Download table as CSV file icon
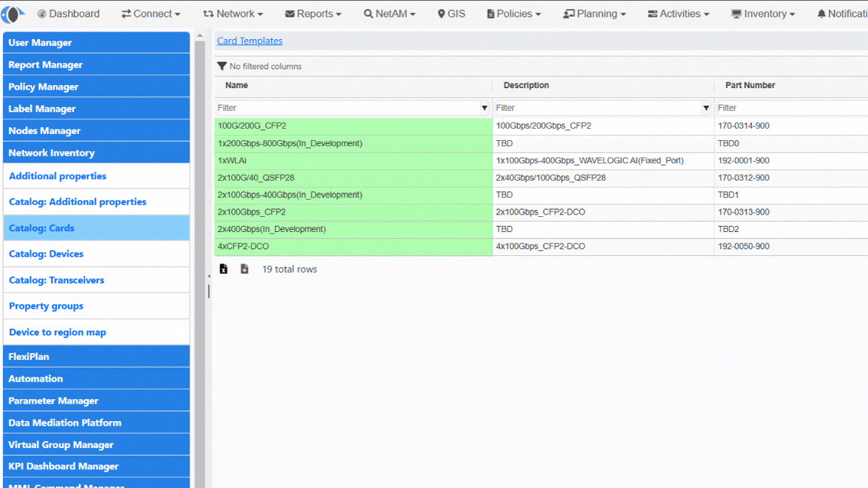This screenshot has width=868, height=488. (x=244, y=269)
